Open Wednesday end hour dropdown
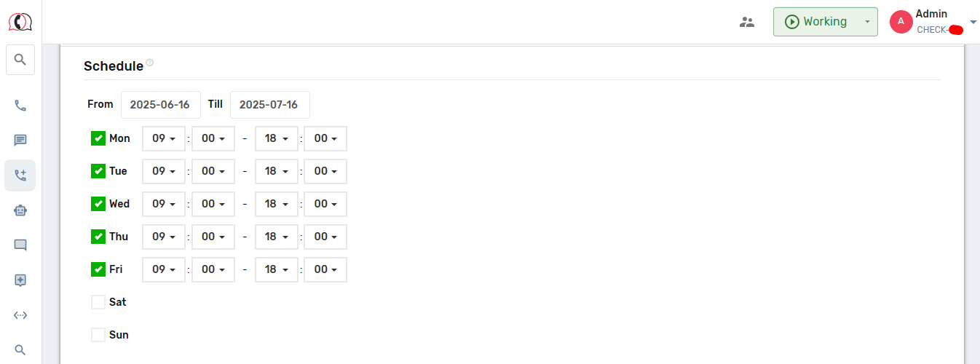 pyautogui.click(x=277, y=204)
